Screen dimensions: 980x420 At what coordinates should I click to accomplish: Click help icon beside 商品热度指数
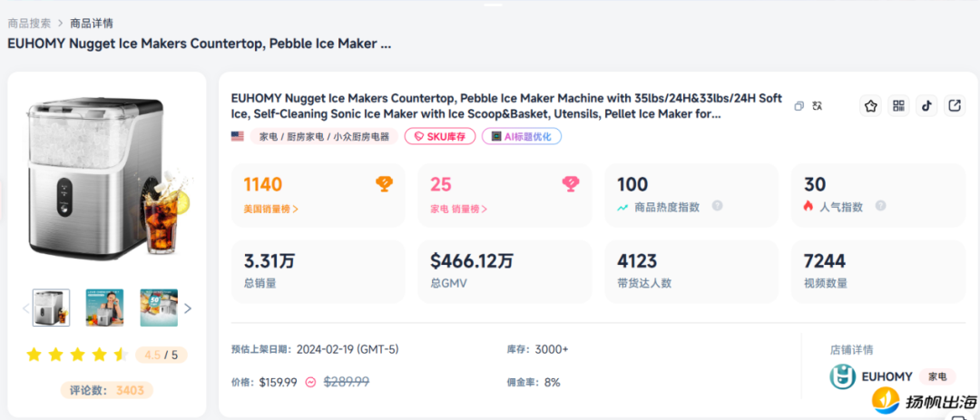pos(718,206)
